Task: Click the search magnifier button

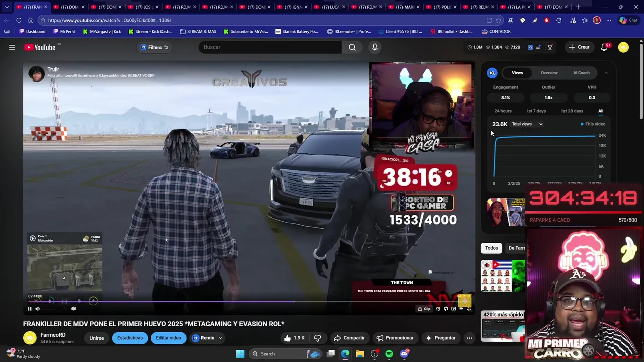Action: click(352, 47)
